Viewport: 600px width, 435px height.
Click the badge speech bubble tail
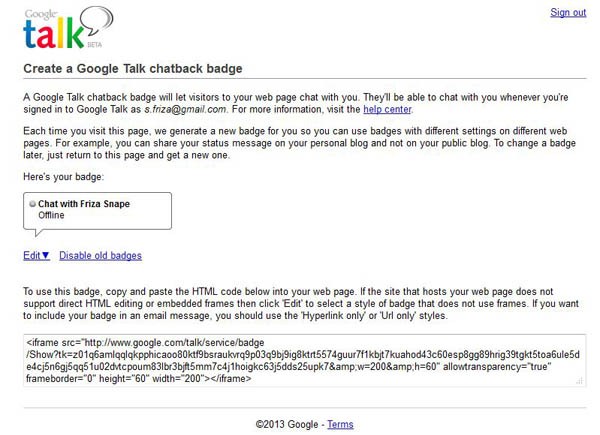[39, 233]
